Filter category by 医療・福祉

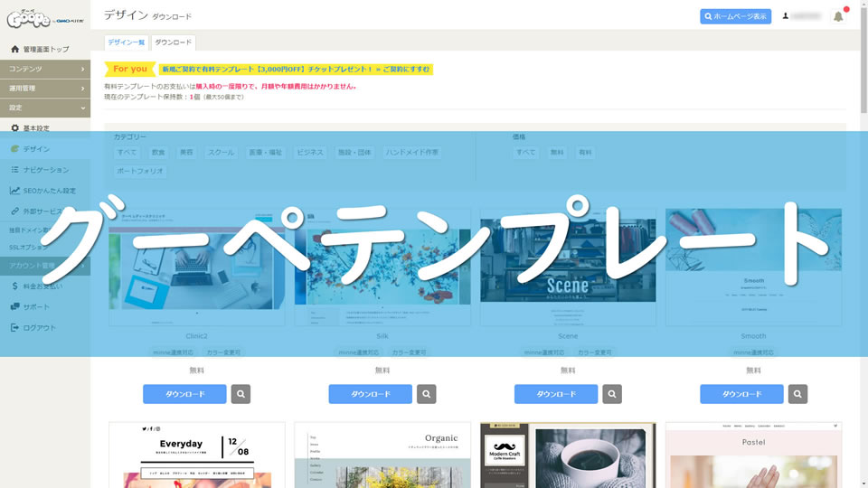click(265, 152)
